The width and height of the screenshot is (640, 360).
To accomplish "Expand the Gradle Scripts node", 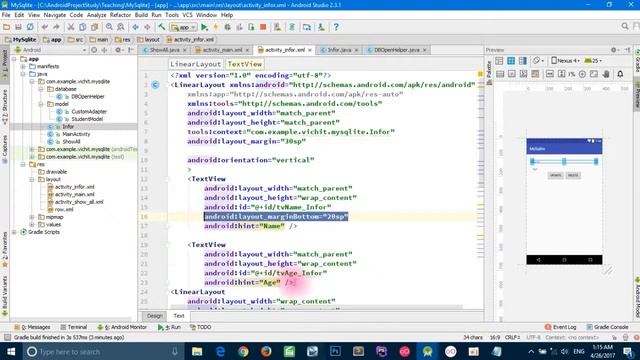I will [x=15, y=232].
